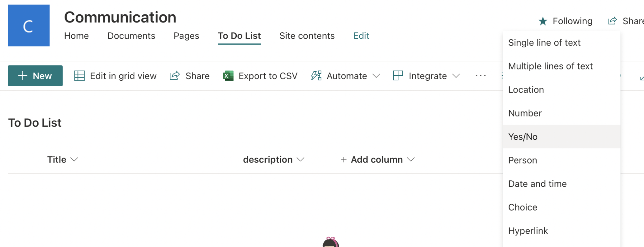Viewport: 644px width, 247px height.
Task: Expand the Automate dropdown chevron
Action: (376, 76)
